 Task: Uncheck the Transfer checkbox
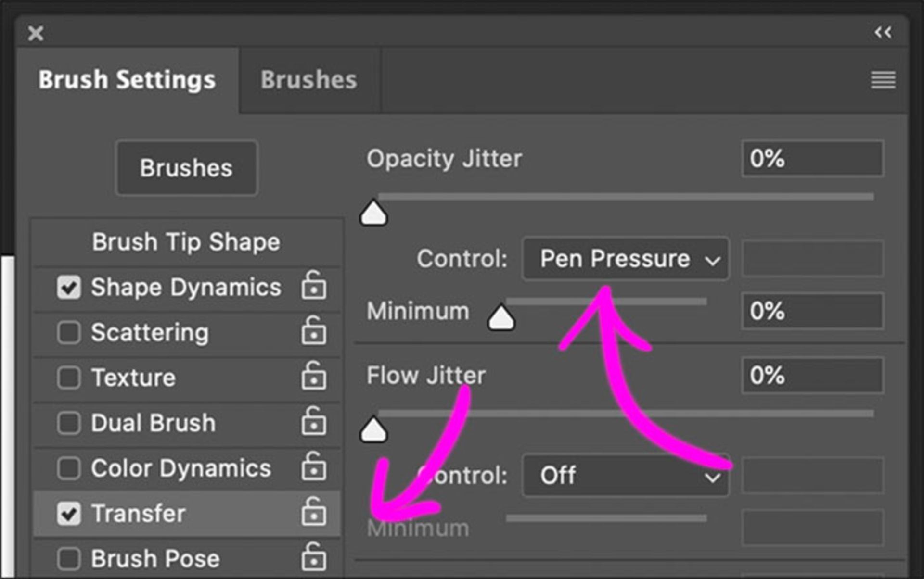pos(68,513)
